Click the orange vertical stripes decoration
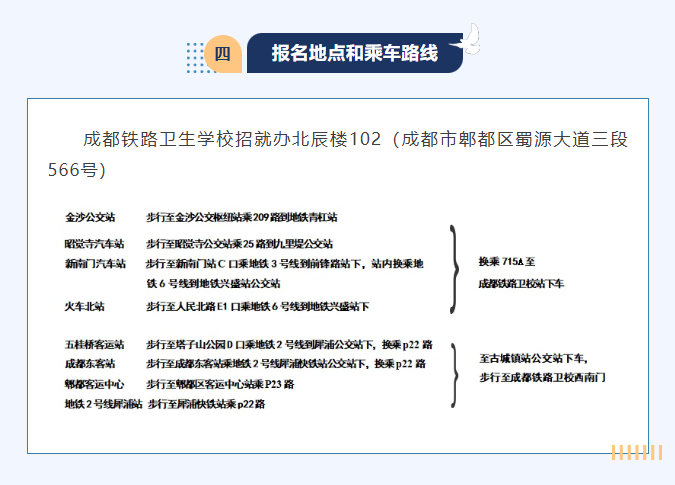 coord(637,452)
